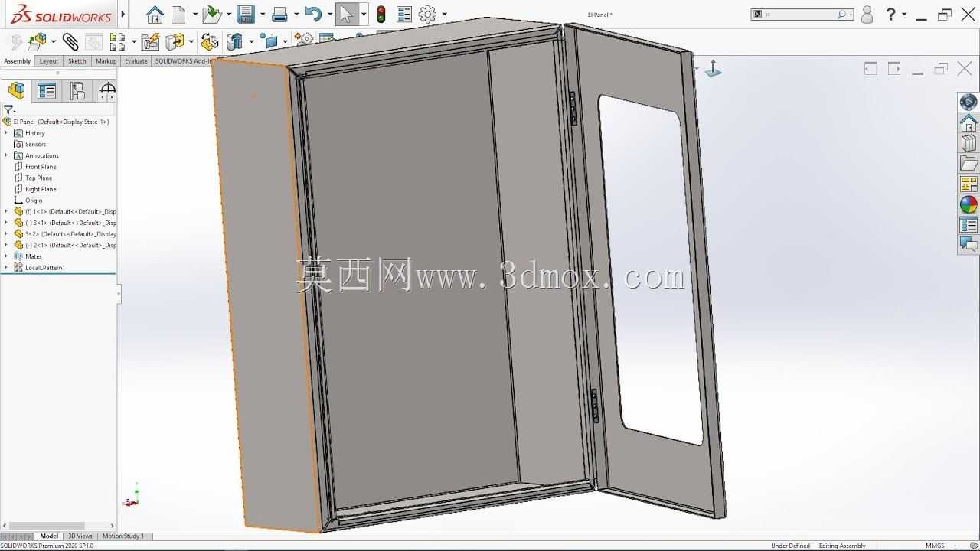The height and width of the screenshot is (551, 980).
Task: Expand the History tree node
Action: tap(6, 132)
